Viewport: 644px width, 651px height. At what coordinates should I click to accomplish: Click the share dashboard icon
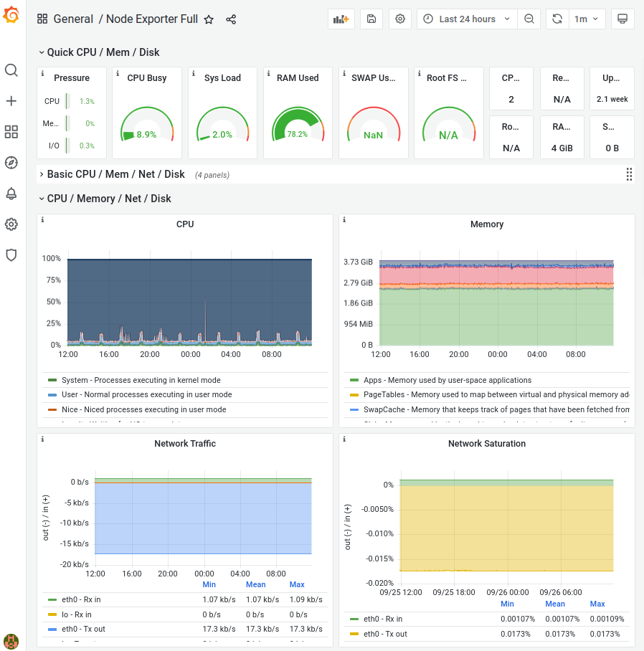click(231, 19)
